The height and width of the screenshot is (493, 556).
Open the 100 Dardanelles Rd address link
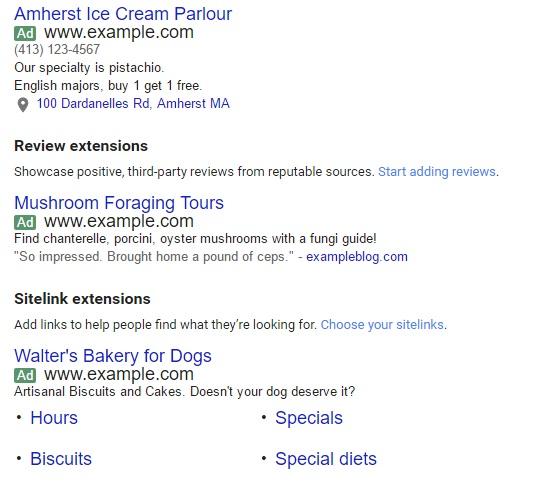[133, 104]
